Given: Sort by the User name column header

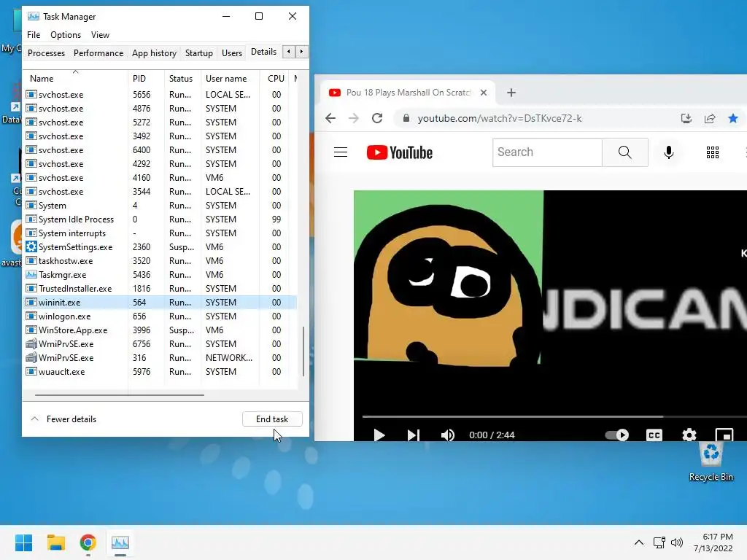Looking at the screenshot, I should tap(230, 78).
